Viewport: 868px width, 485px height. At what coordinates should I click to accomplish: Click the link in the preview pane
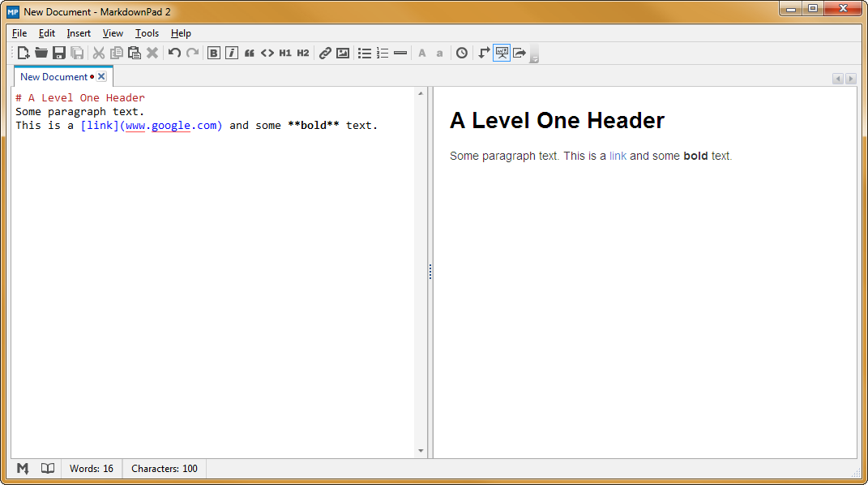coord(618,156)
